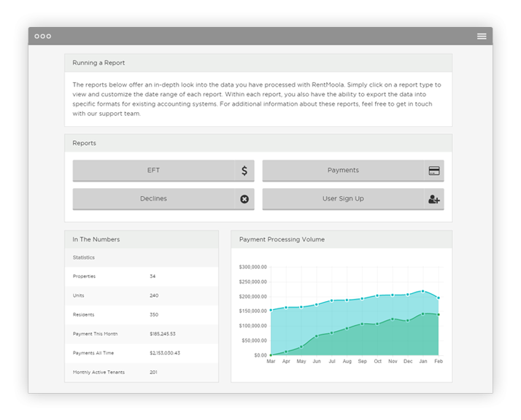Open the EFT report
This screenshot has width=521, height=420.
coord(163,171)
